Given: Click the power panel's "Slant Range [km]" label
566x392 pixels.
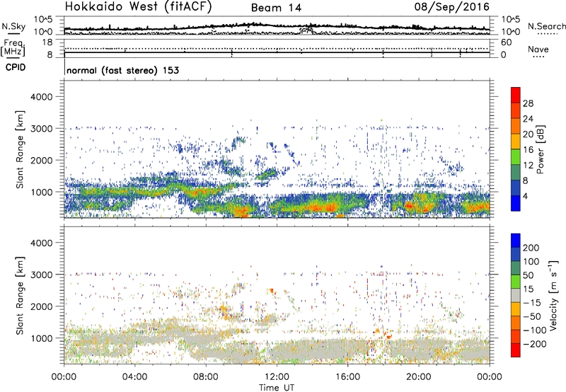Looking at the screenshot, I should tap(20, 149).
